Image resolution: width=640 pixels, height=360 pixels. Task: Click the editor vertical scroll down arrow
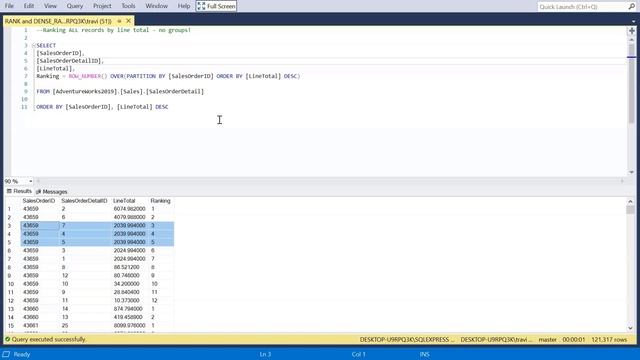point(631,172)
